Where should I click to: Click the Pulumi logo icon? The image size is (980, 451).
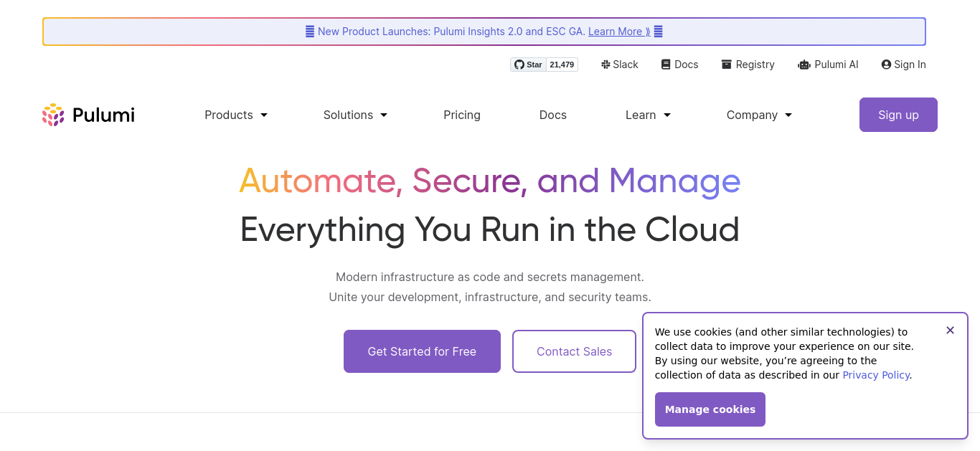tap(54, 115)
